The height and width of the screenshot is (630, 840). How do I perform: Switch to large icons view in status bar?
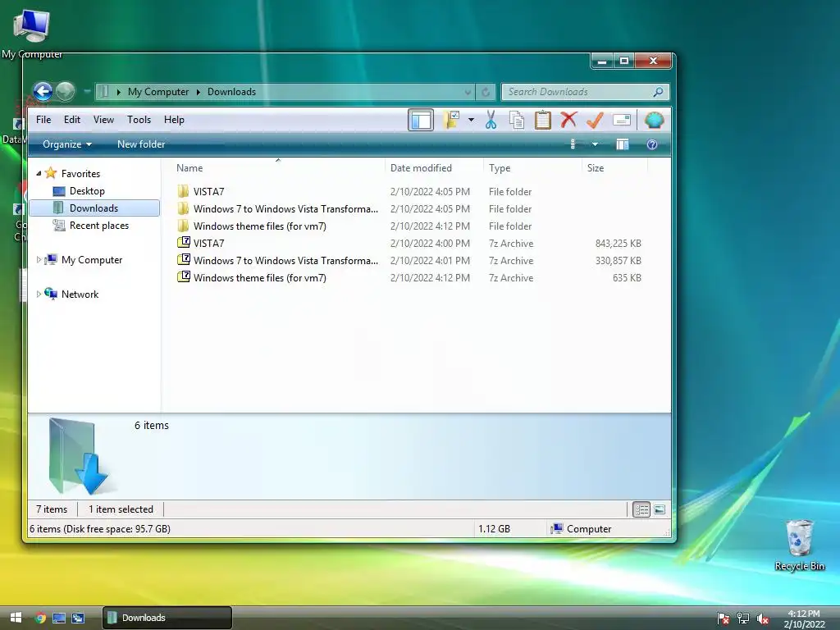click(x=660, y=509)
